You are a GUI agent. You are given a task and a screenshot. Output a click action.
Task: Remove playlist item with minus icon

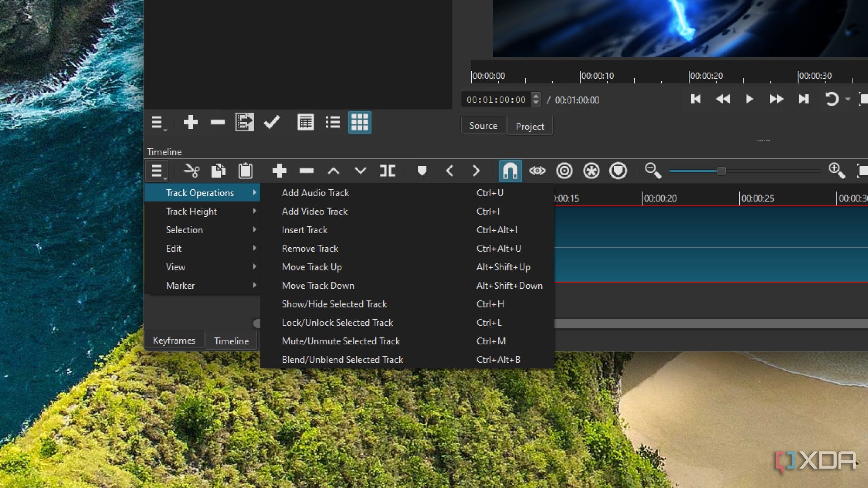217,122
